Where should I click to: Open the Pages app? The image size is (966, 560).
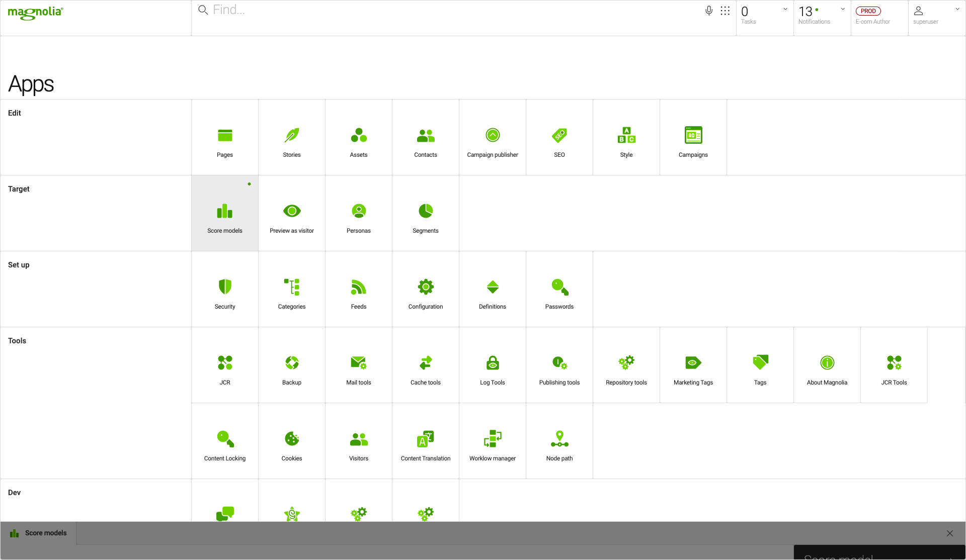tap(225, 138)
